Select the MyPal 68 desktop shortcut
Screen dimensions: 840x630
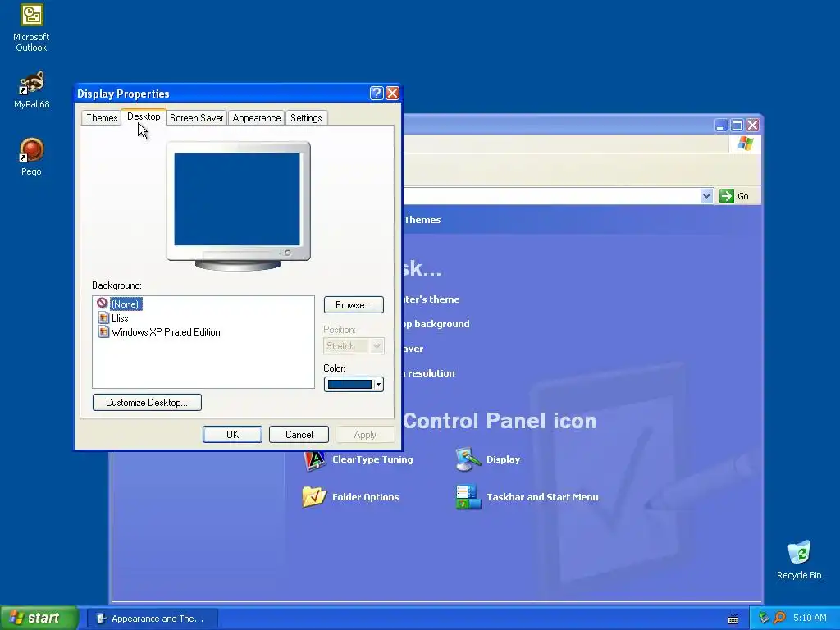(x=31, y=90)
